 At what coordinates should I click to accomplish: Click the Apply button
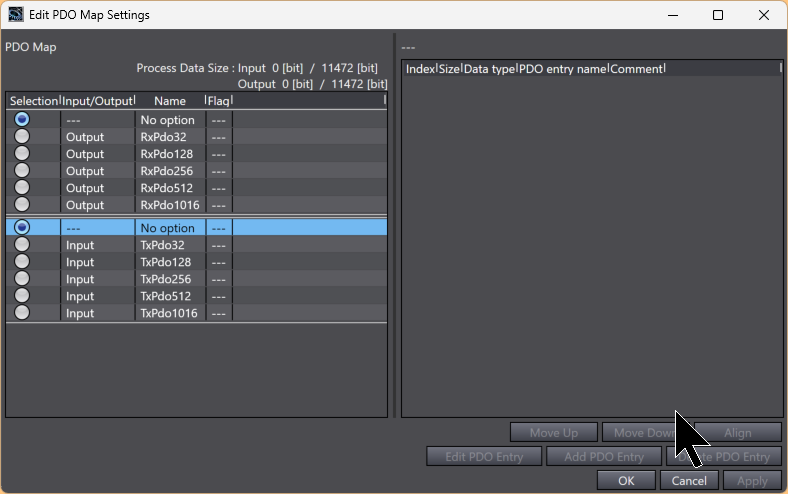pyautogui.click(x=752, y=481)
